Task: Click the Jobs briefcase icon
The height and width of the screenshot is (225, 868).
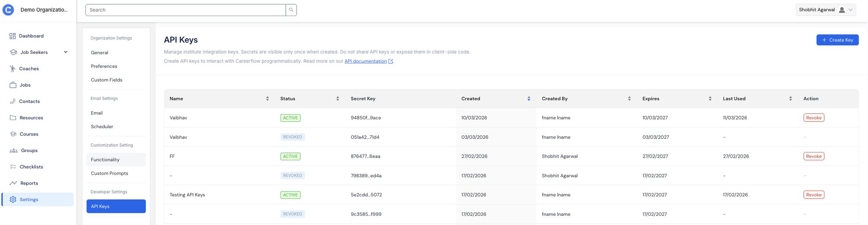Action: coord(13,85)
